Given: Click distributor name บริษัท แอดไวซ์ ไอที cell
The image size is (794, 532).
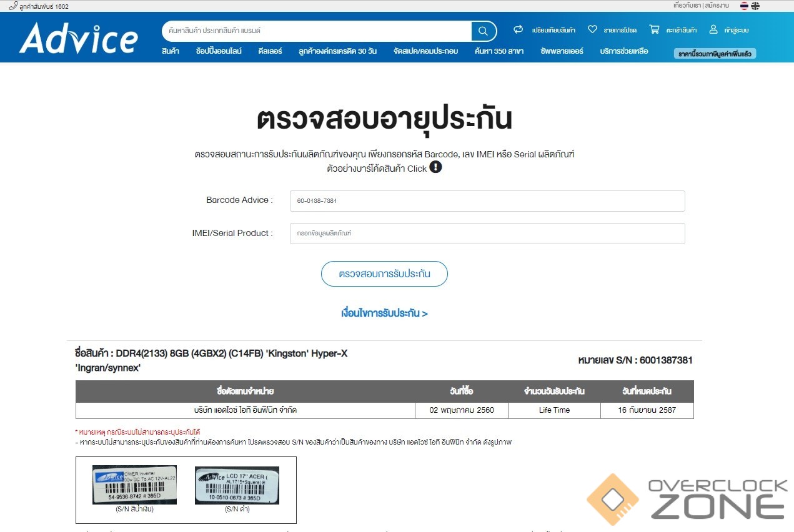Looking at the screenshot, I should pos(245,410).
